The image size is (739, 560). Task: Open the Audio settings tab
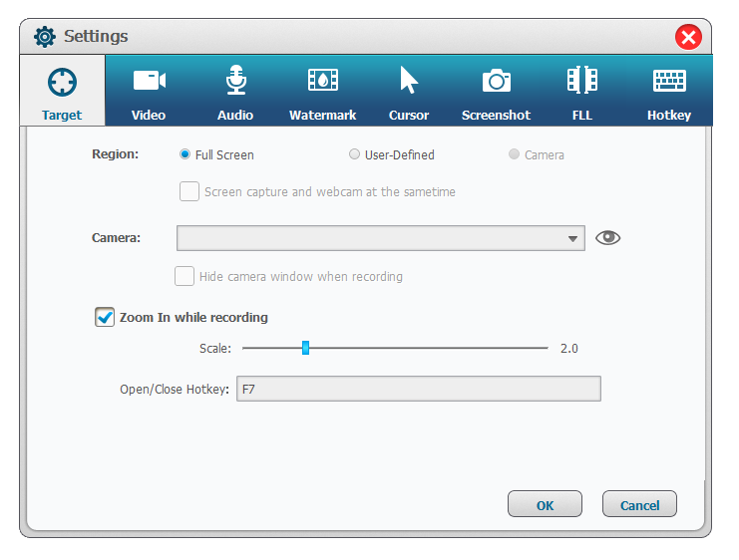click(x=235, y=91)
